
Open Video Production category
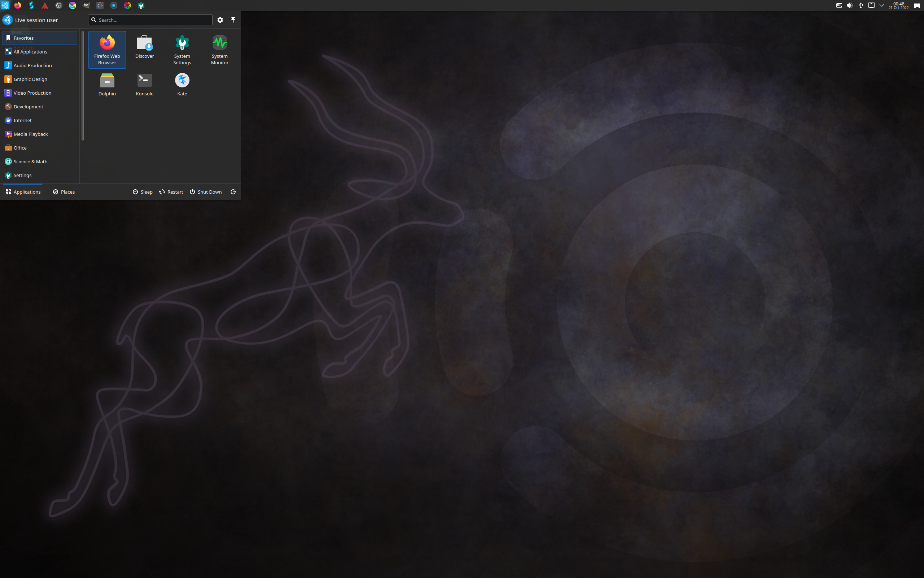click(40, 93)
